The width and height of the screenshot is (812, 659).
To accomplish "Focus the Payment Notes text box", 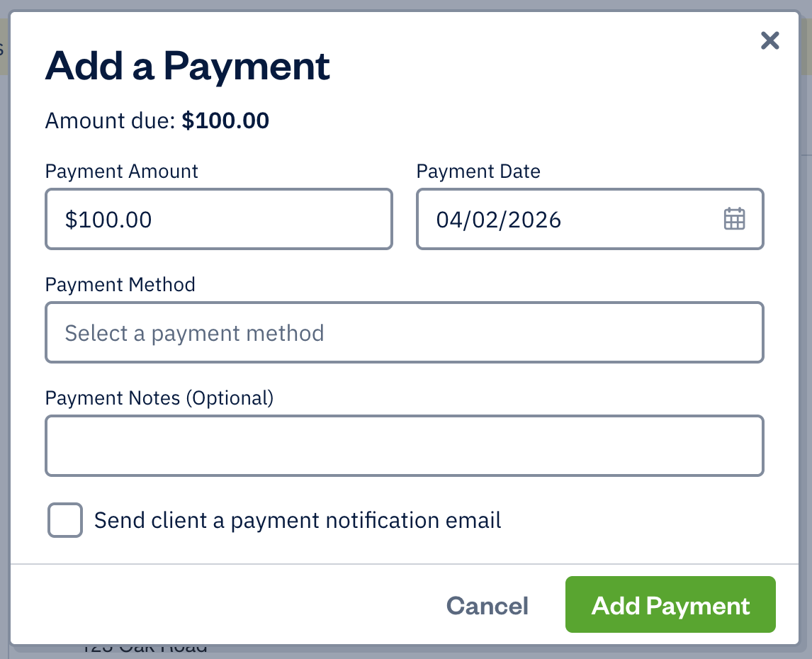I will [404, 445].
